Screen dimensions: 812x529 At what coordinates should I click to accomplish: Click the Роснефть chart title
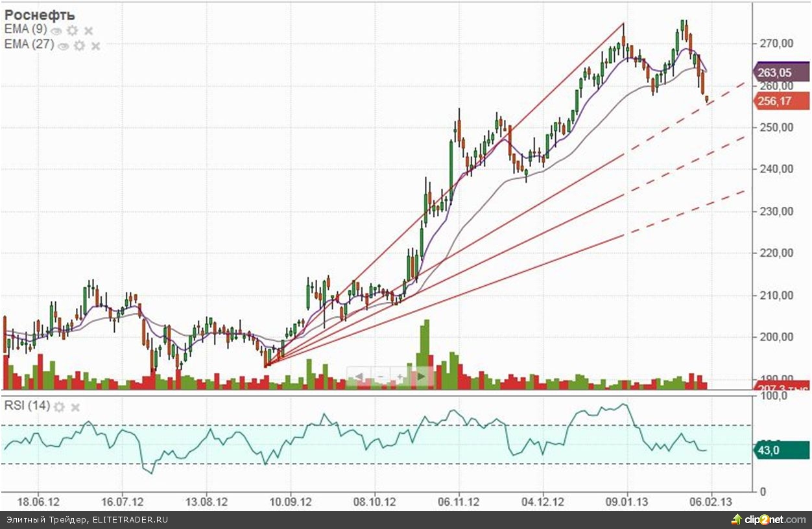coord(40,15)
